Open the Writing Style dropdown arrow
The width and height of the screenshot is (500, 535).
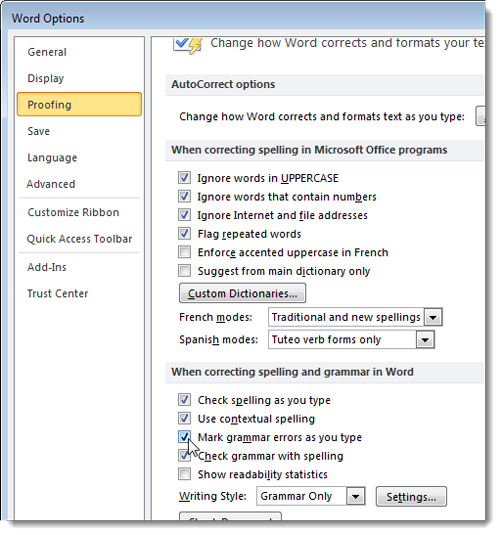[356, 496]
